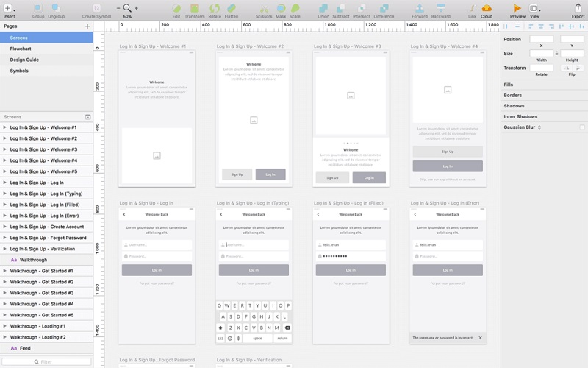
Task: Select the Log In & Sign Up - Forgot Password layer
Action: (x=48, y=238)
